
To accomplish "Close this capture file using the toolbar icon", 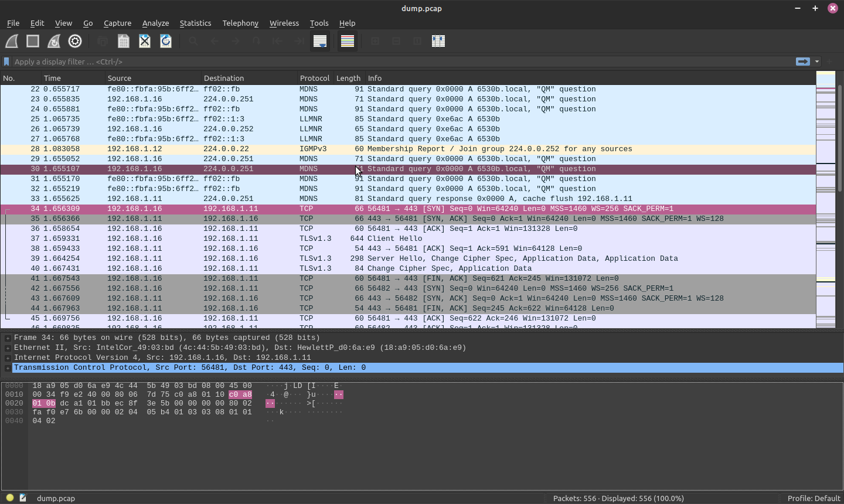I will [x=145, y=41].
